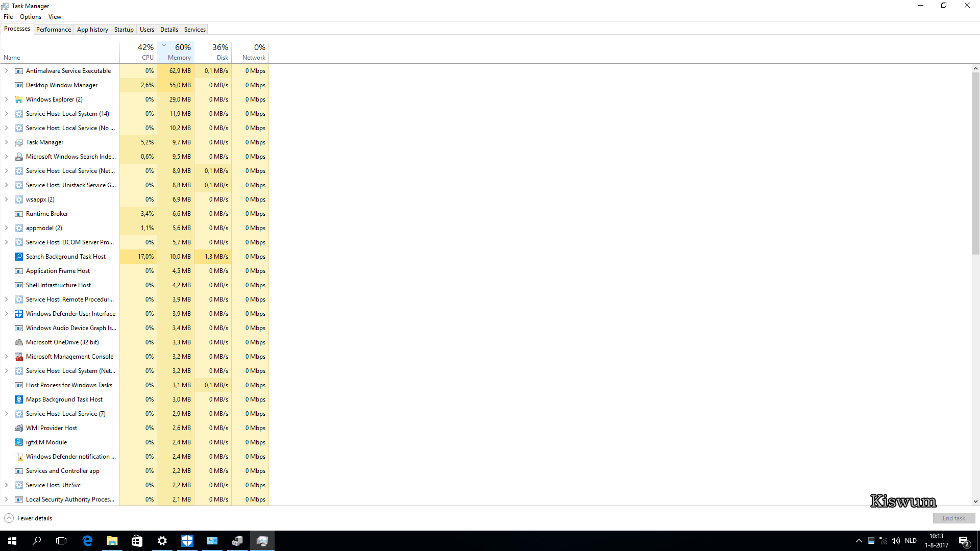Click the WMI Provider Host icon

click(x=19, y=428)
